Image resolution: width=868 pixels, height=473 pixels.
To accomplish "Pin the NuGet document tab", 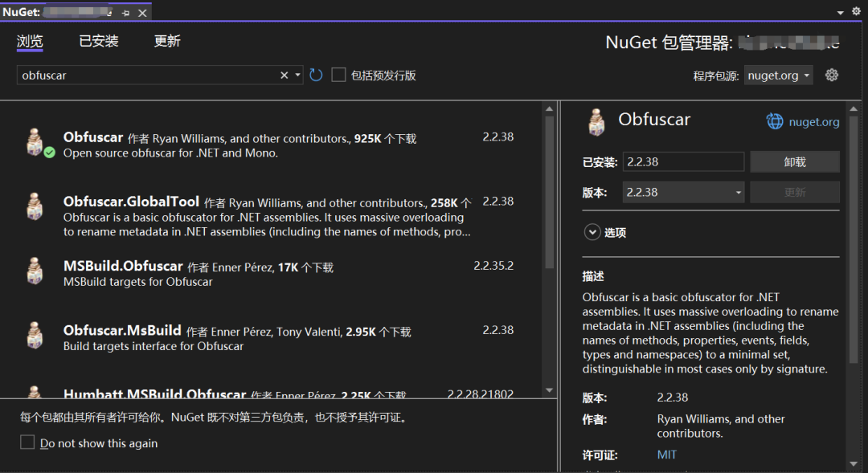I will point(125,13).
